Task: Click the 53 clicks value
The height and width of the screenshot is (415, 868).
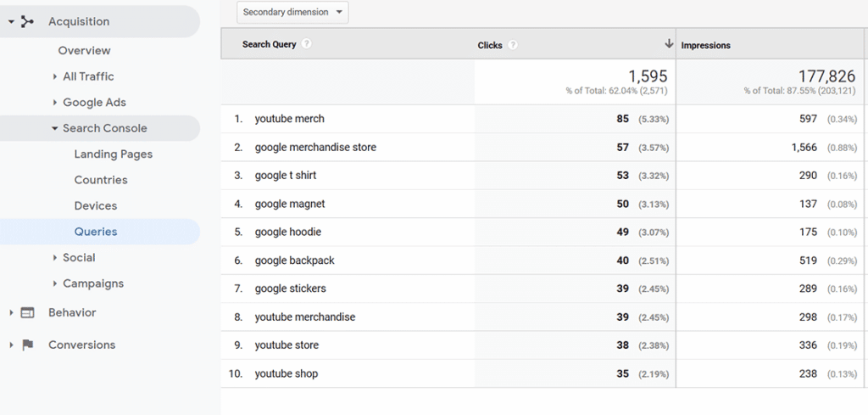Action: tap(623, 176)
